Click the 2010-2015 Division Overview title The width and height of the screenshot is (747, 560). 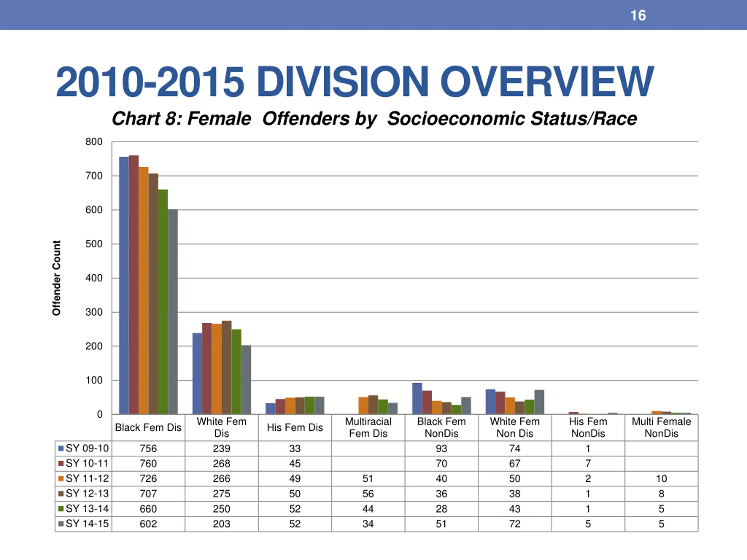(355, 81)
